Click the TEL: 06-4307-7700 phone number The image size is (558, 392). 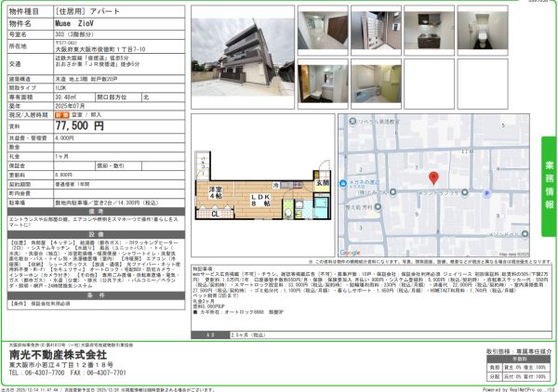36,372
